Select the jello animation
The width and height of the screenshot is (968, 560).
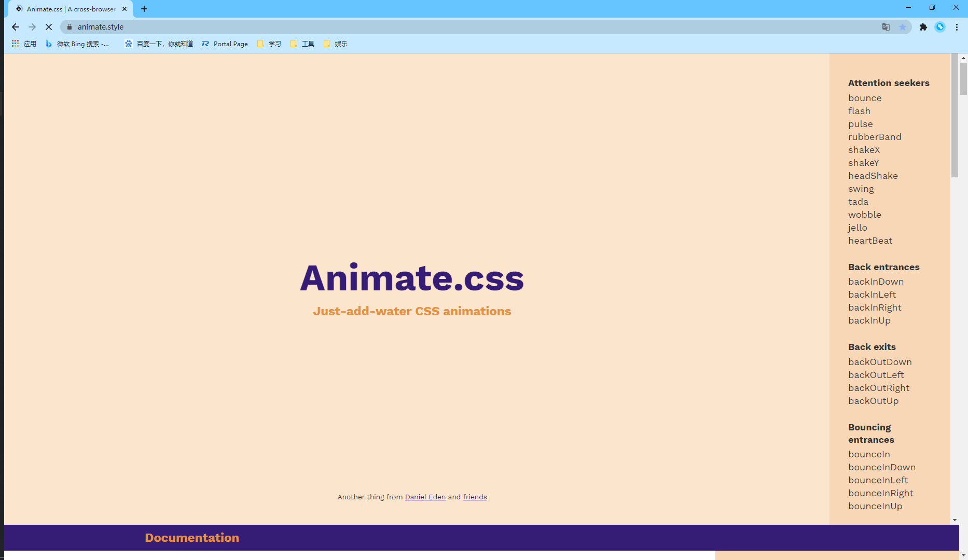pyautogui.click(x=858, y=228)
